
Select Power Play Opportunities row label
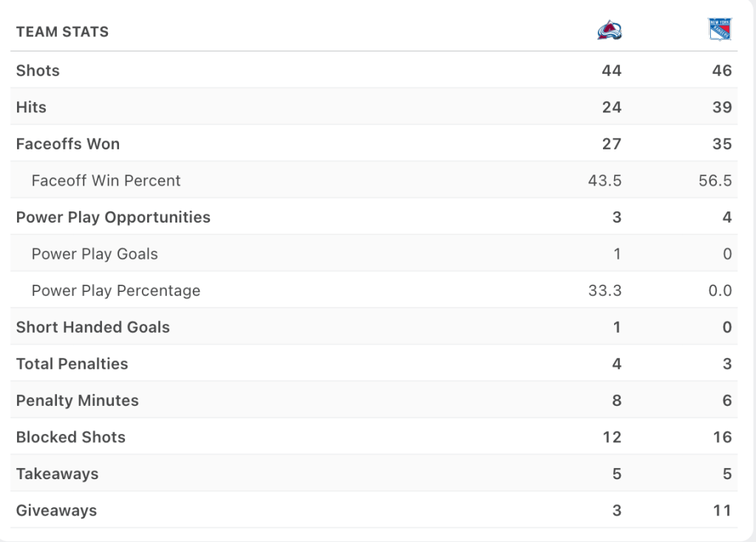click(113, 217)
